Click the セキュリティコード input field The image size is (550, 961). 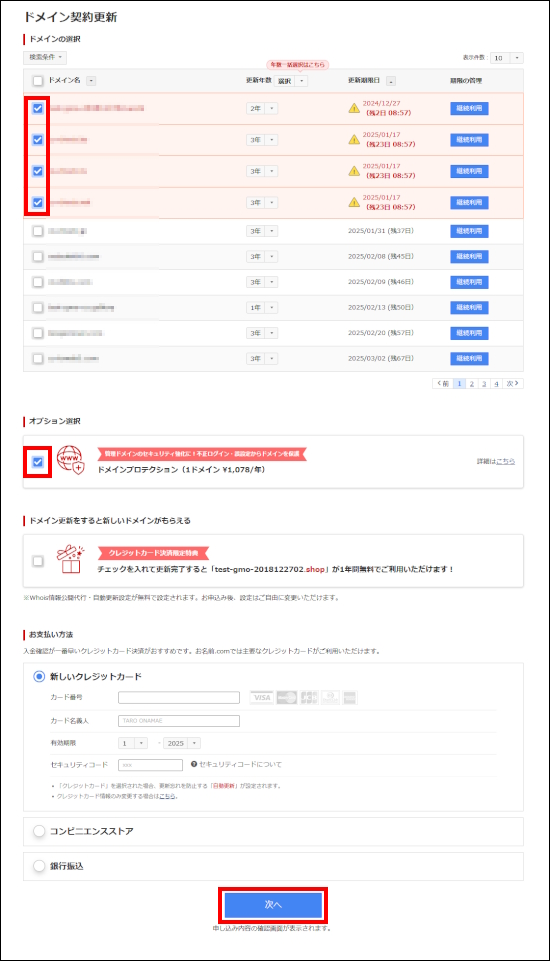tap(151, 765)
